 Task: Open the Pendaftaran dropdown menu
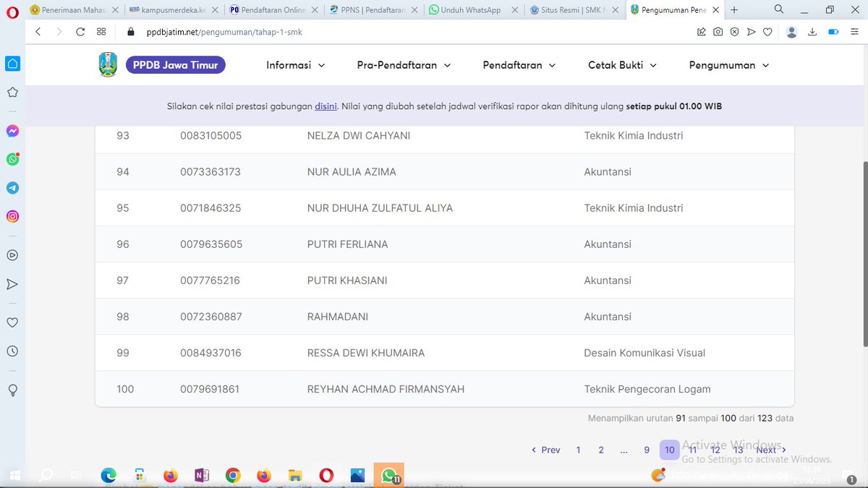coord(519,65)
